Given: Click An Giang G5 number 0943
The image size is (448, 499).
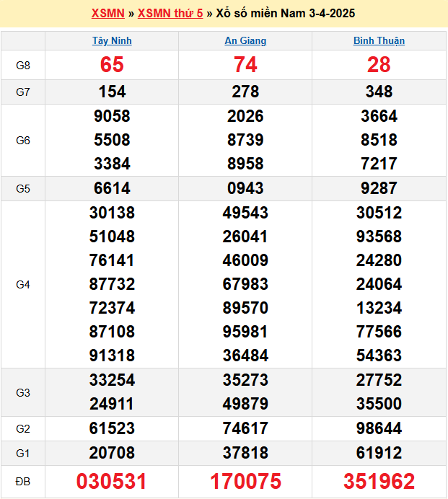Looking at the screenshot, I should [245, 189].
